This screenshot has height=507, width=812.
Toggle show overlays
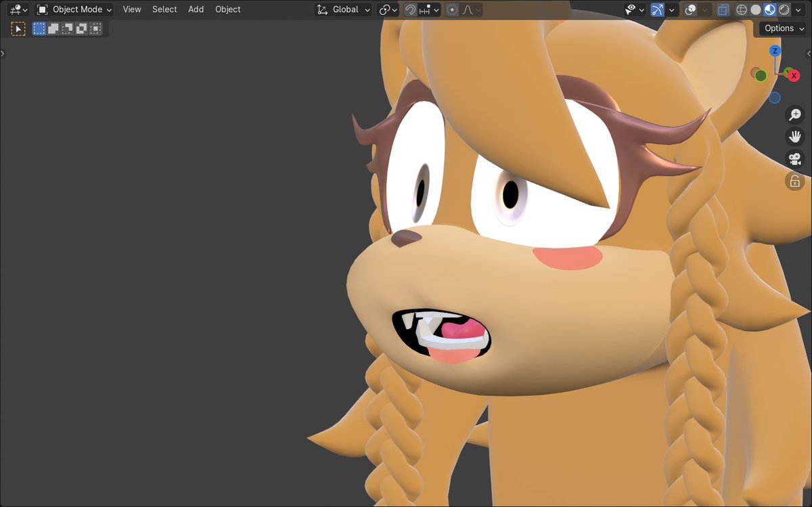(691, 9)
